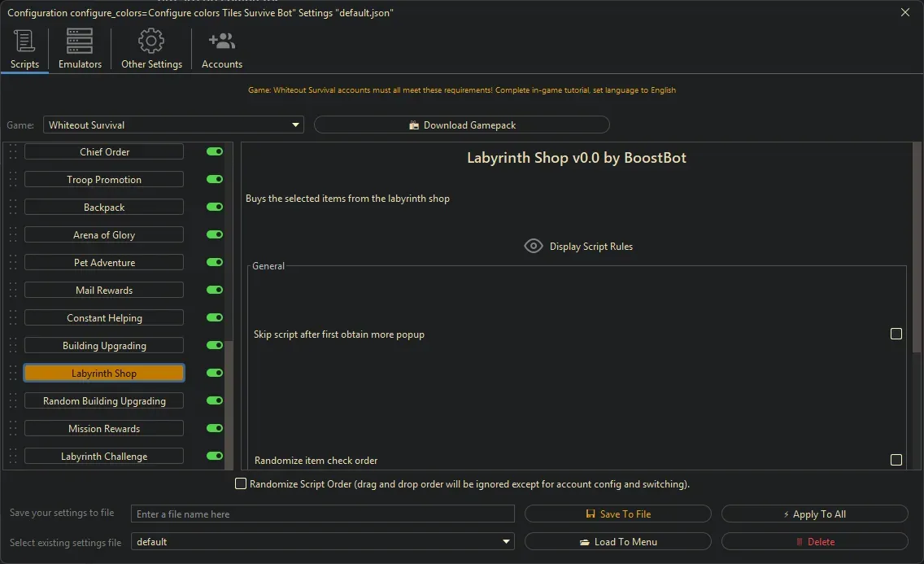Click the script list vertical scrollbar

[229, 399]
